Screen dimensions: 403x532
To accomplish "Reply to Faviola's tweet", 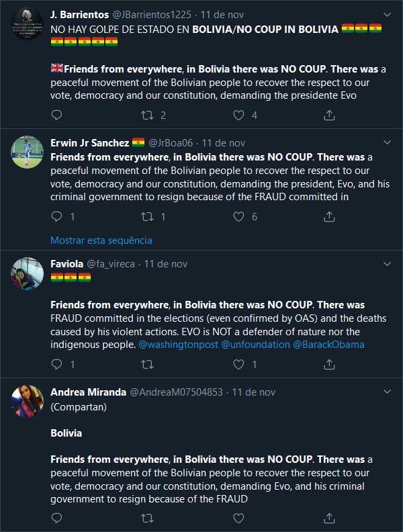I will coord(56,364).
